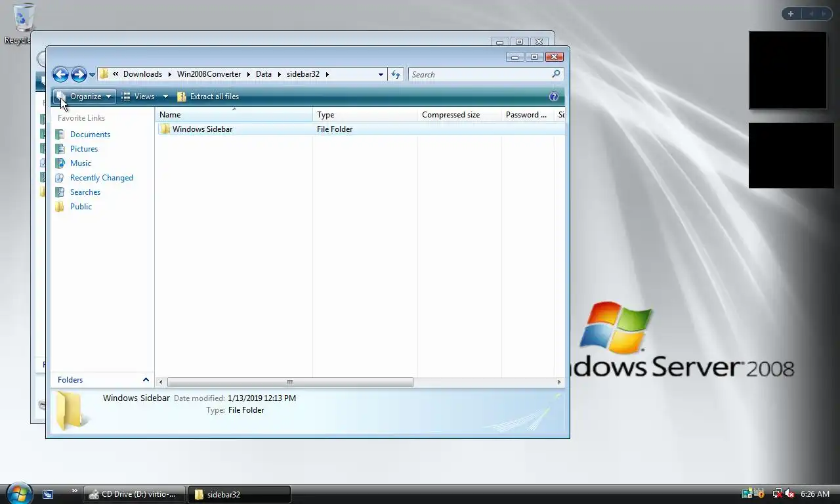Click the Pictures icon in Favorite Links
The width and height of the screenshot is (840, 504).
[x=60, y=149]
